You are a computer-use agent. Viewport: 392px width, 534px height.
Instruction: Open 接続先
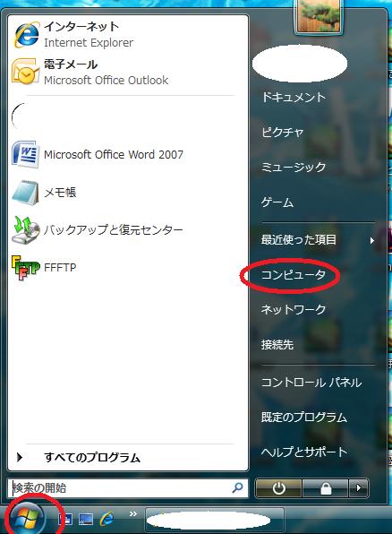coord(277,345)
